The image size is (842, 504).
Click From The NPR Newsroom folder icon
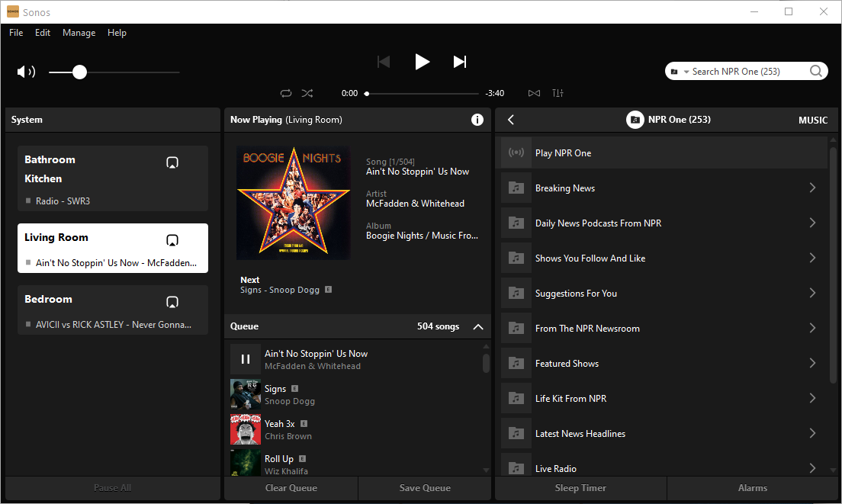point(516,328)
